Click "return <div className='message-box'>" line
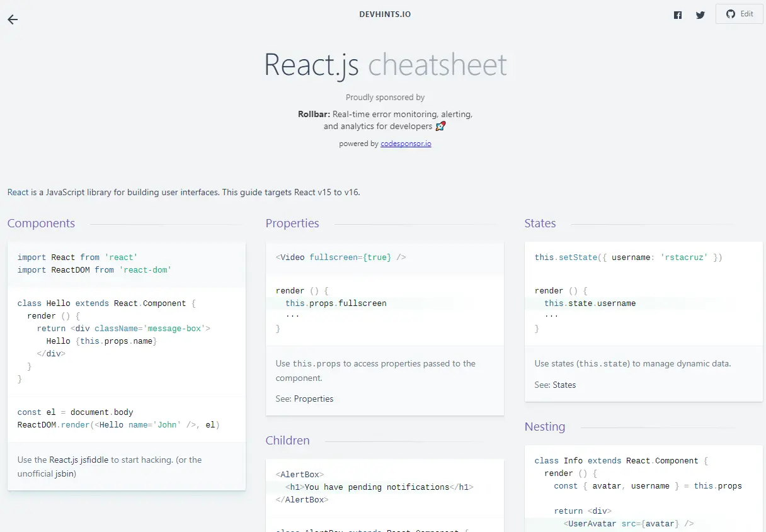 123,329
